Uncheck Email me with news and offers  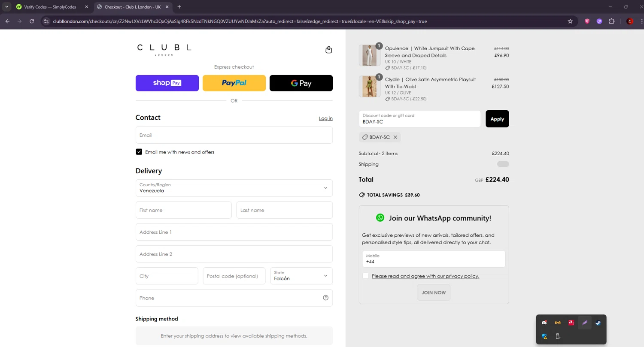click(139, 152)
